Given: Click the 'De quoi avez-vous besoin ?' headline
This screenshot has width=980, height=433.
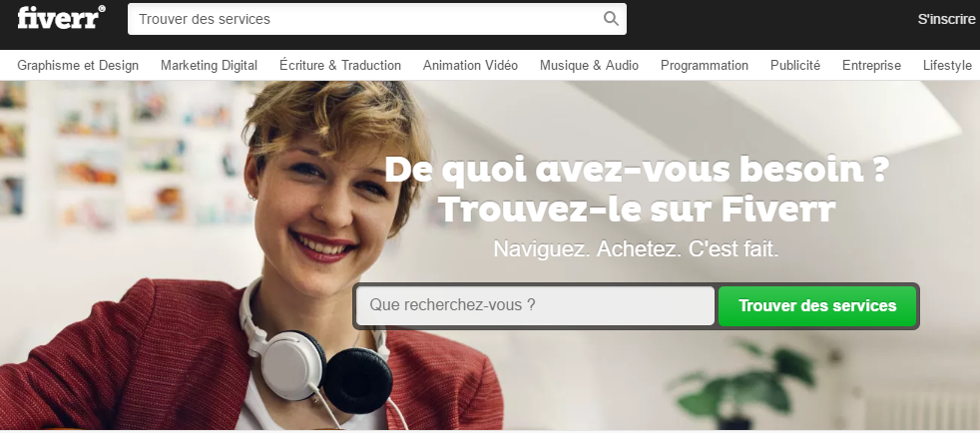Looking at the screenshot, I should tap(636, 170).
